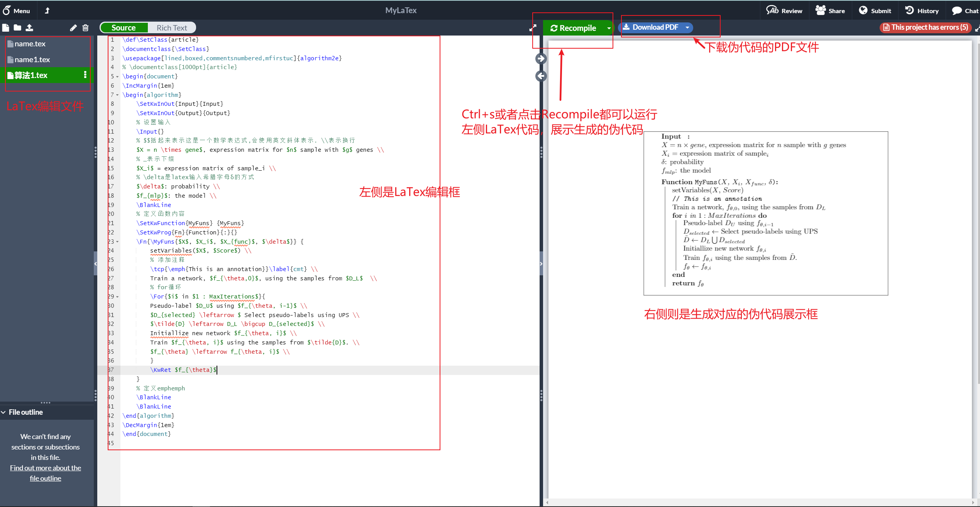Click go to PDF location arrow
Screen dimensions: 980x507
coord(541,59)
